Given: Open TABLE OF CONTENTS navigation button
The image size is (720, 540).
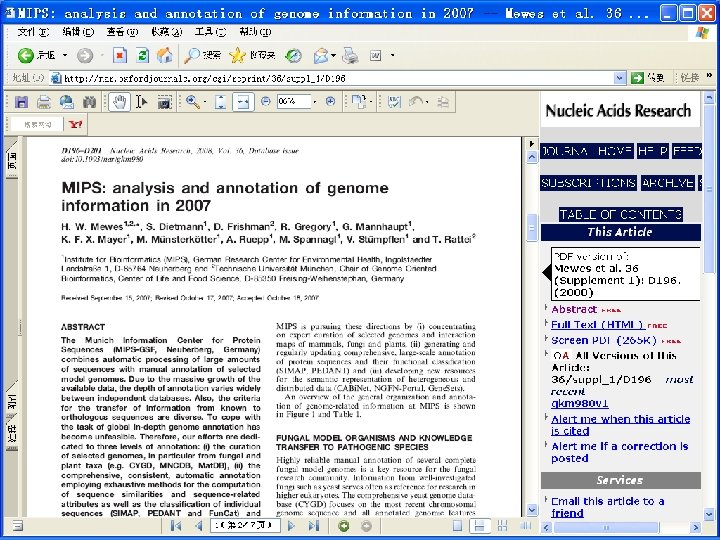Looking at the screenshot, I should (620, 214).
